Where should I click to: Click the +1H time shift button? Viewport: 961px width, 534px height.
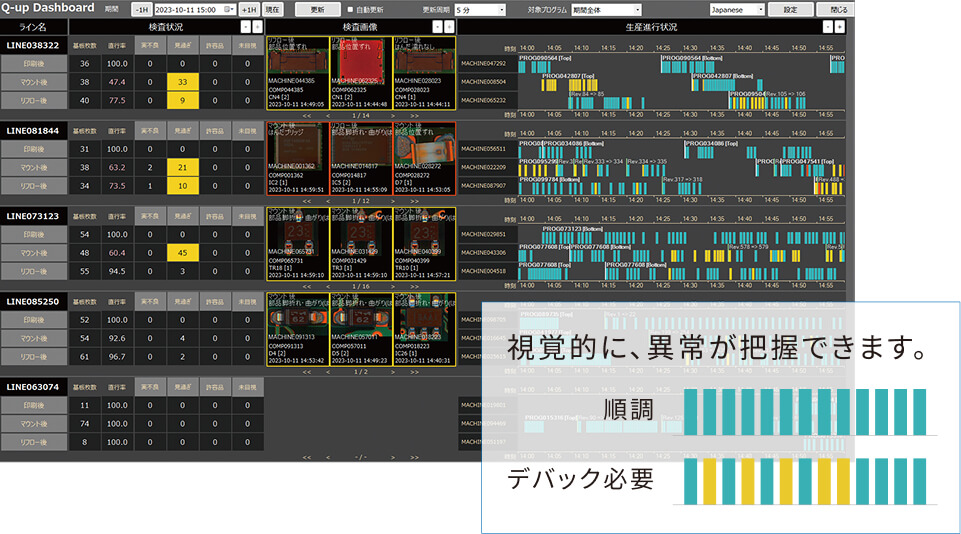click(x=249, y=10)
